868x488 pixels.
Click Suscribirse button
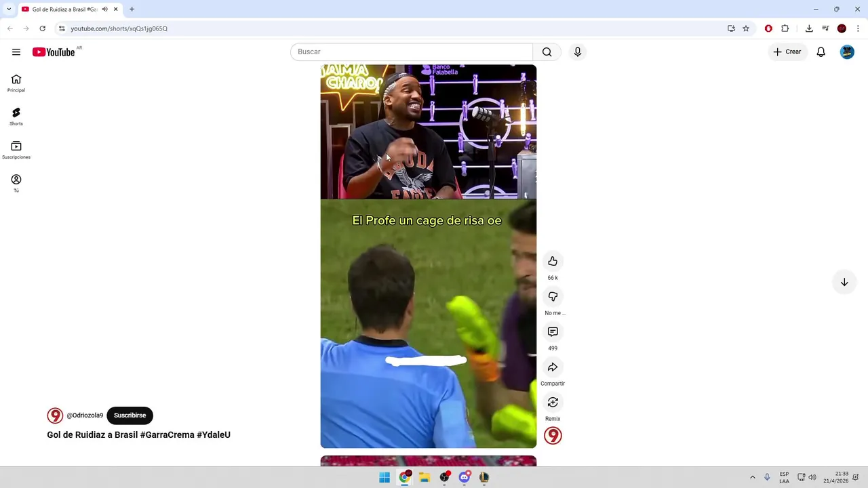coord(130,415)
